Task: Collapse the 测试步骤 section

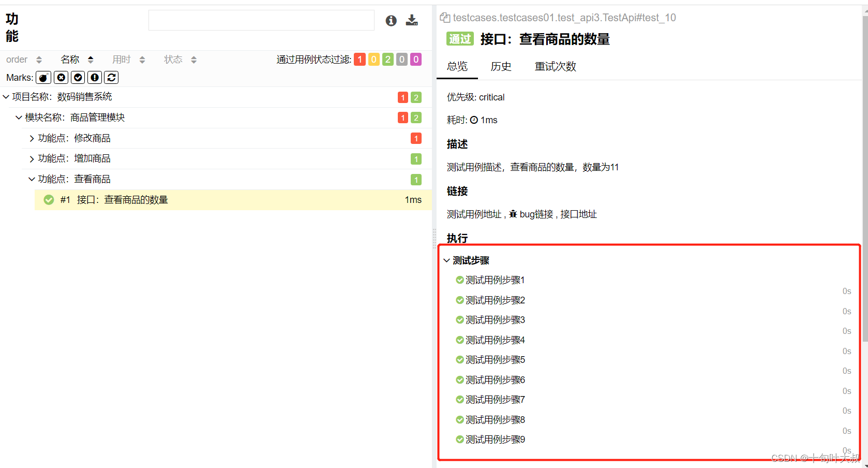Action: click(x=446, y=260)
